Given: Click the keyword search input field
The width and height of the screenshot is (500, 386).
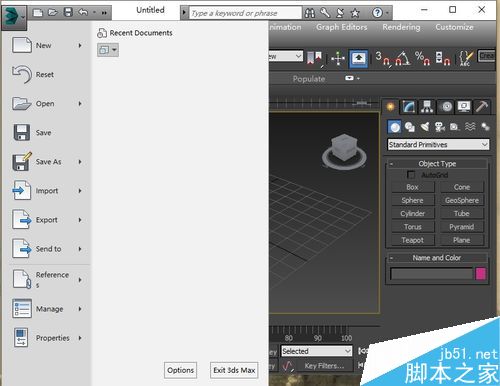Looking at the screenshot, I should pyautogui.click(x=245, y=13).
